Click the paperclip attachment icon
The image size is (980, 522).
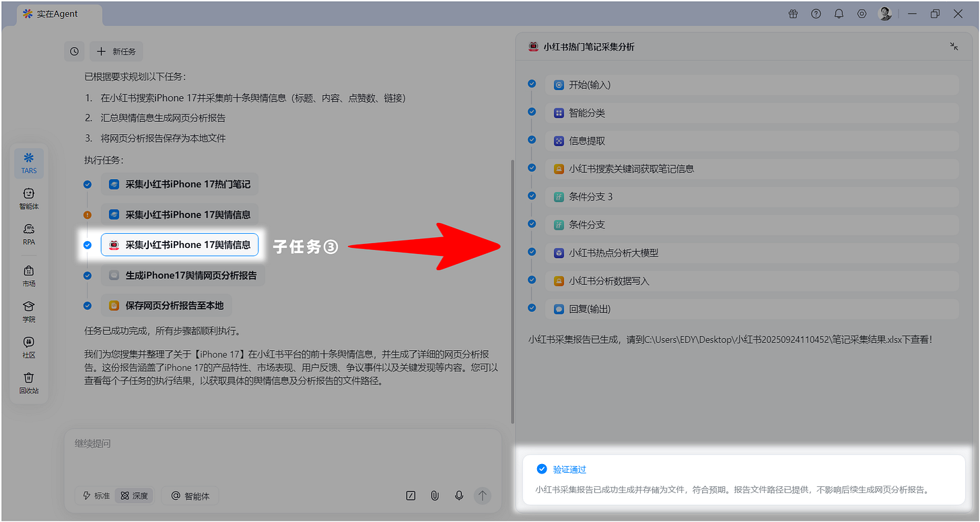tap(435, 496)
